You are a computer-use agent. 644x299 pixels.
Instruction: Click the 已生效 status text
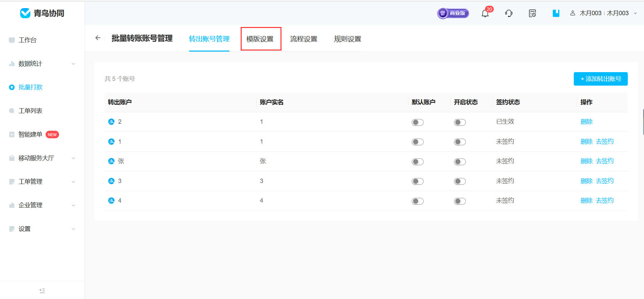(505, 121)
